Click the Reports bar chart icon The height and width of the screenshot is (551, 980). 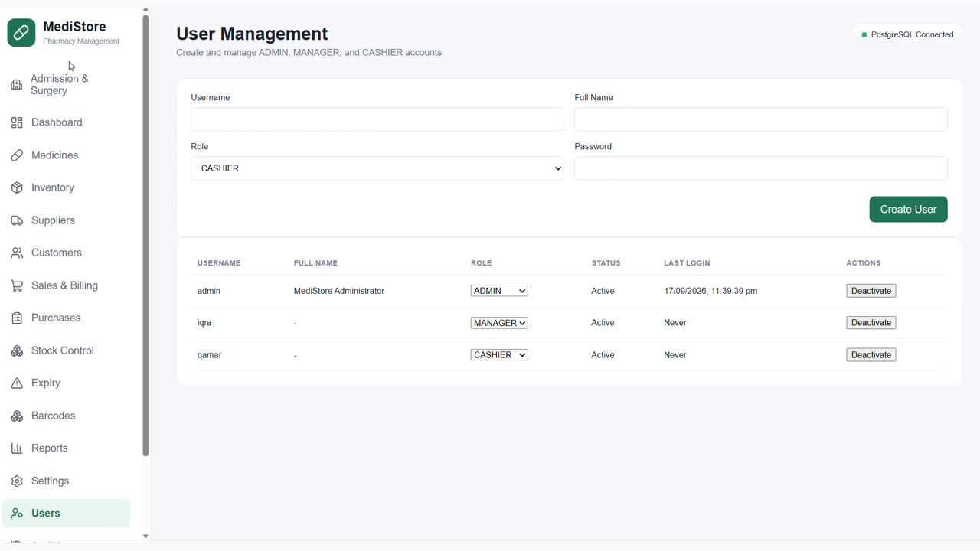[x=17, y=448]
